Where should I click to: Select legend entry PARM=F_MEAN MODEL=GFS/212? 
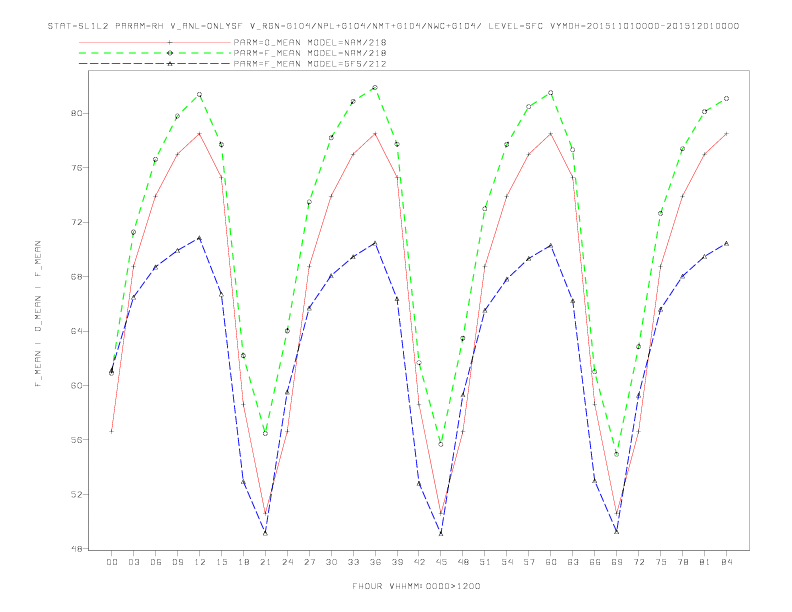(310, 64)
